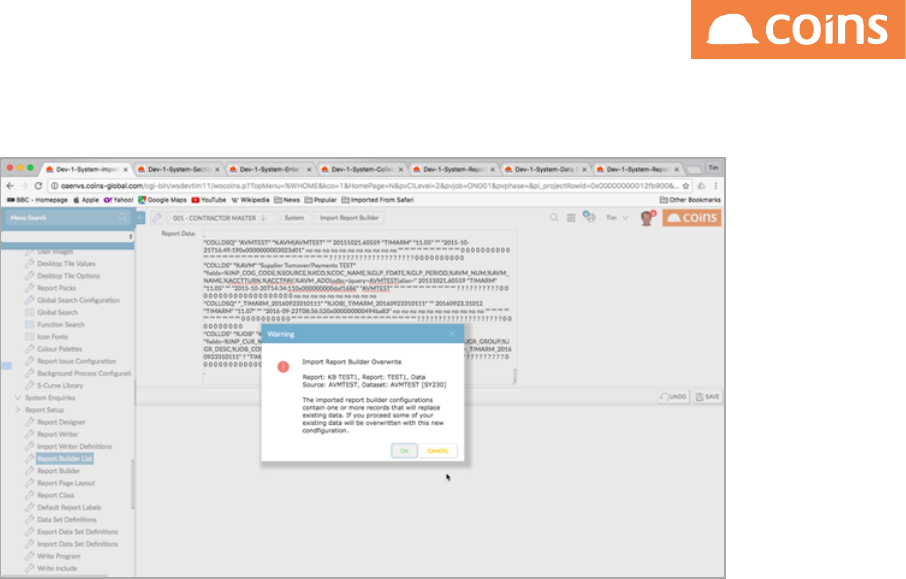Image resolution: width=906 pixels, height=579 pixels.
Task: Click the Icon Fonts square icon
Action: click(29, 337)
